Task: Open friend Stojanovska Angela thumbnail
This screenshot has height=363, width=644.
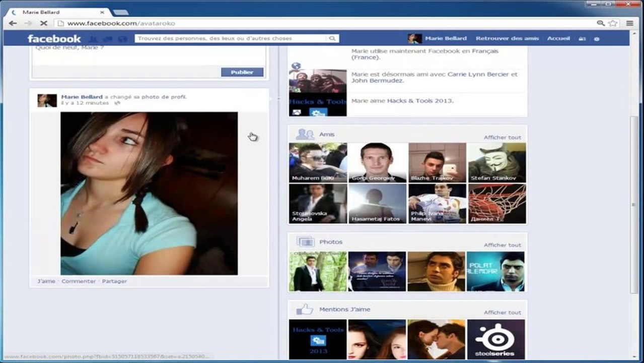Action: (318, 203)
